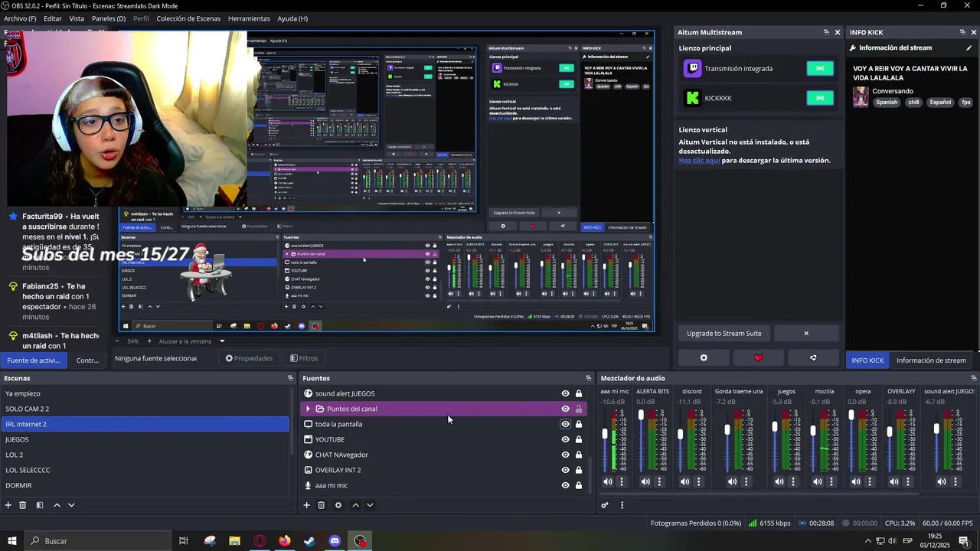This screenshot has width=980, height=551.
Task: Open Filtros for the selected source
Action: pyautogui.click(x=304, y=358)
